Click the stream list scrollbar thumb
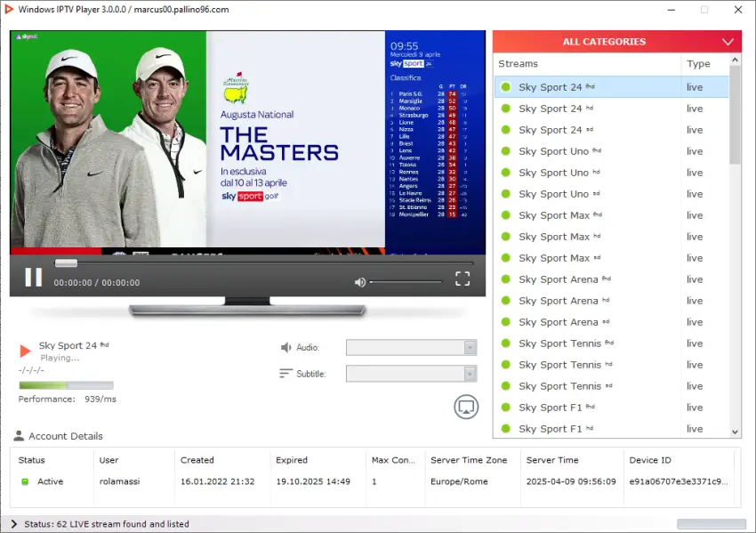 tap(735, 115)
